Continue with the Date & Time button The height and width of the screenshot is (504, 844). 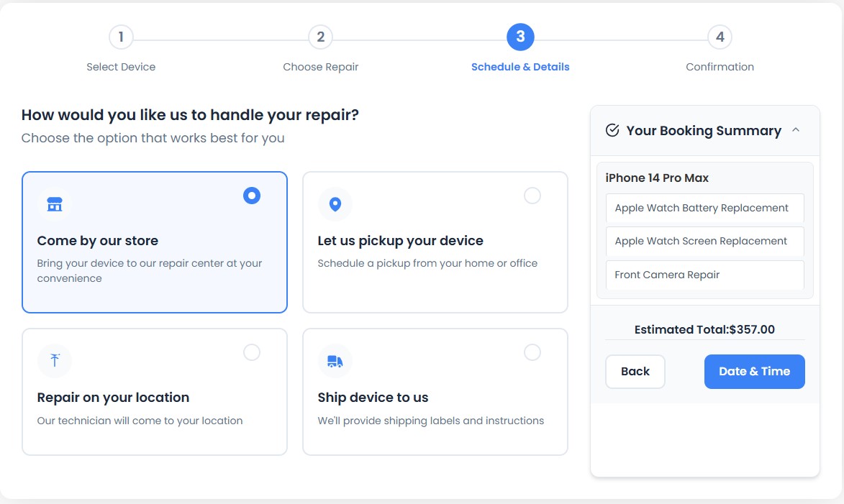tap(754, 371)
